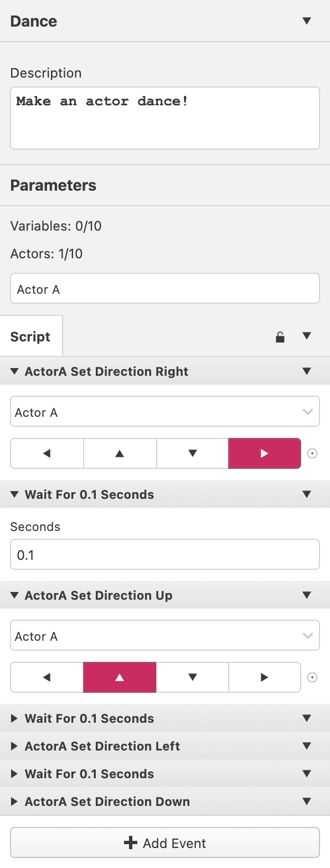
Task: Select the Script tab
Action: click(31, 336)
